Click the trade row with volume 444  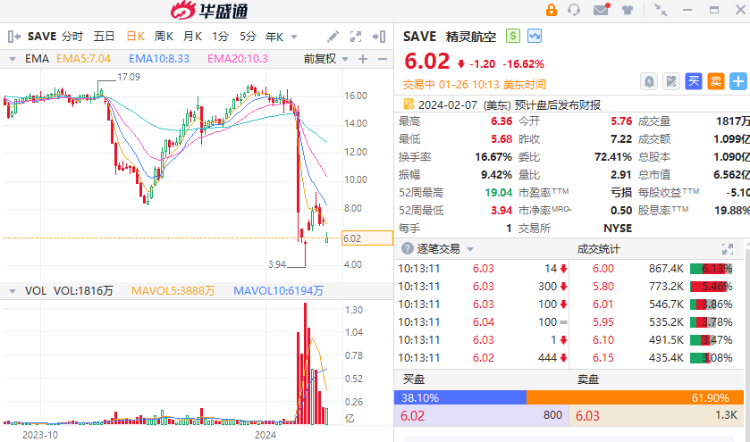[x=483, y=358]
